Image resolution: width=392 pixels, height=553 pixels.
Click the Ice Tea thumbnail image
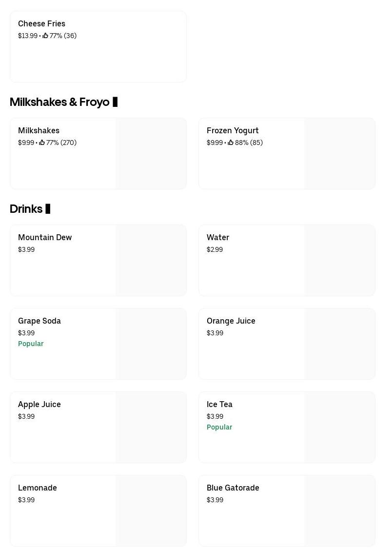point(339,427)
